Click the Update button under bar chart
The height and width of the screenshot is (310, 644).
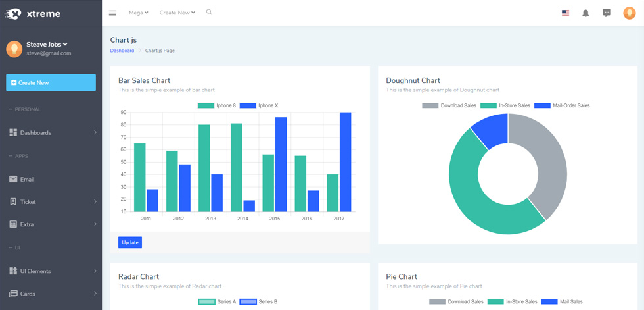[130, 243]
